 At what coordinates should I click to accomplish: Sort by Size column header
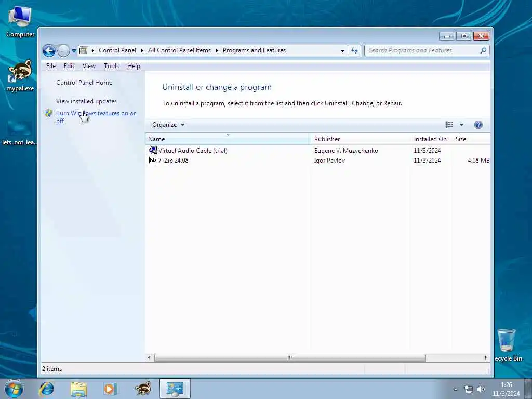pyautogui.click(x=471, y=139)
